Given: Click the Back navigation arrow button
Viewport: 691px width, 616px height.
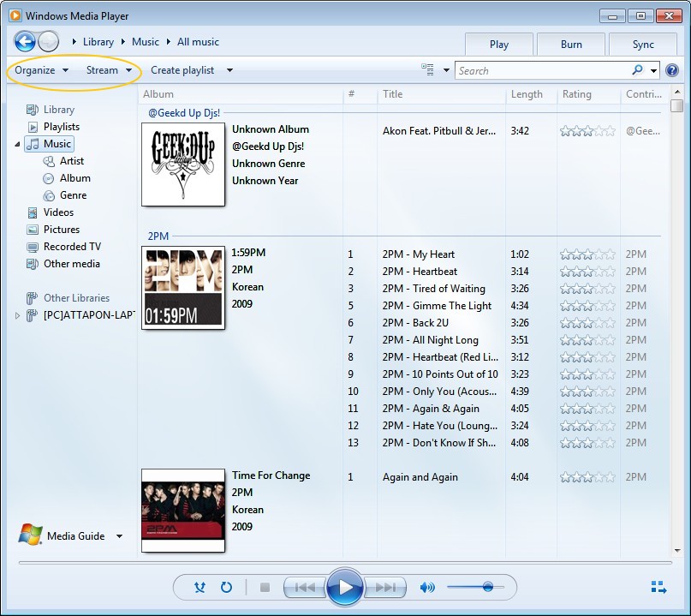Looking at the screenshot, I should [25, 42].
